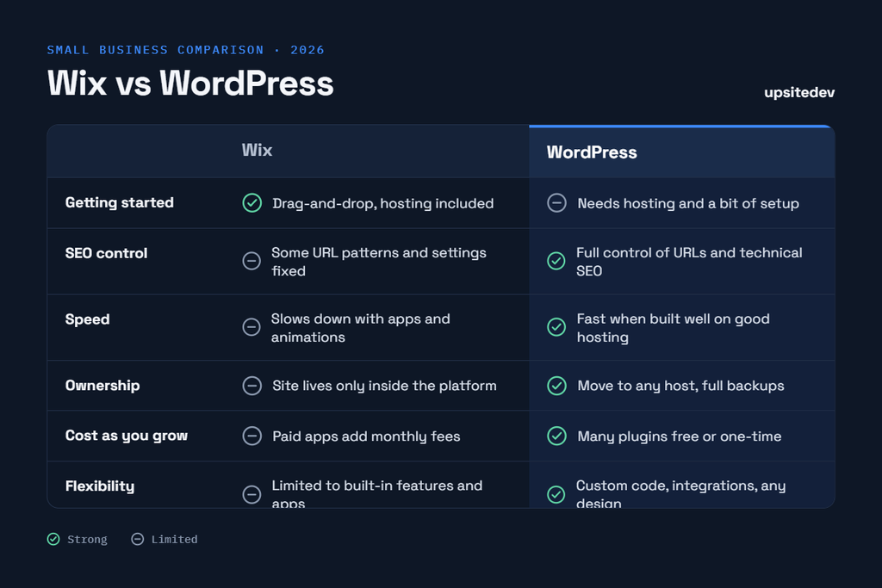
Task: Click the text "Full control of URLs and technical SEO"
Action: [689, 262]
